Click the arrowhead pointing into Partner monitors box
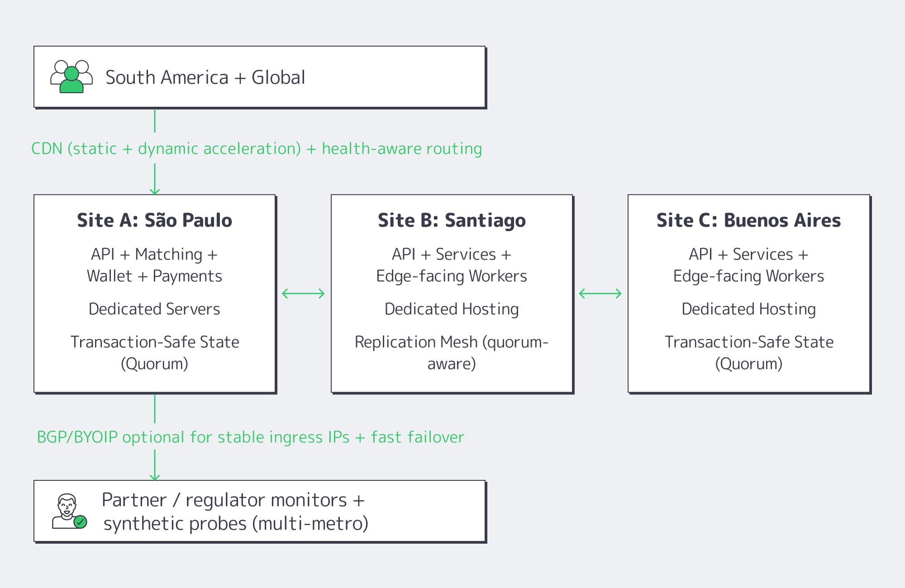This screenshot has width=905, height=588. point(155,476)
